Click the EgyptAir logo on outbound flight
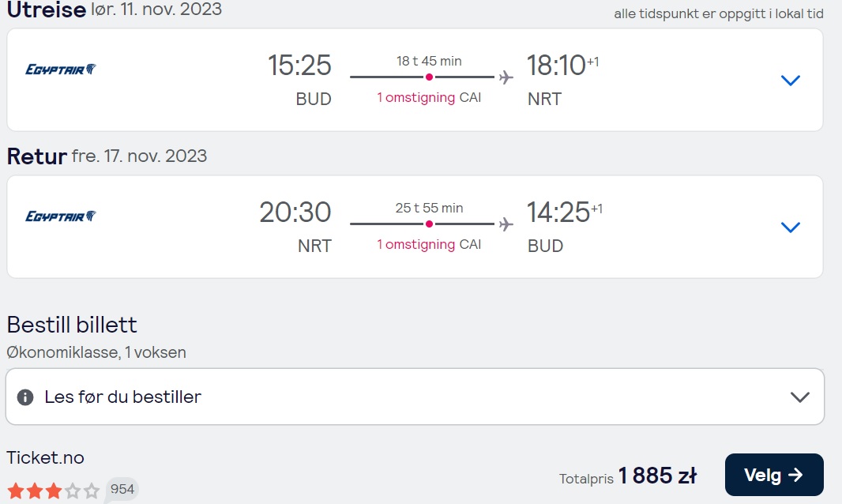The height and width of the screenshot is (504, 842). pos(61,70)
